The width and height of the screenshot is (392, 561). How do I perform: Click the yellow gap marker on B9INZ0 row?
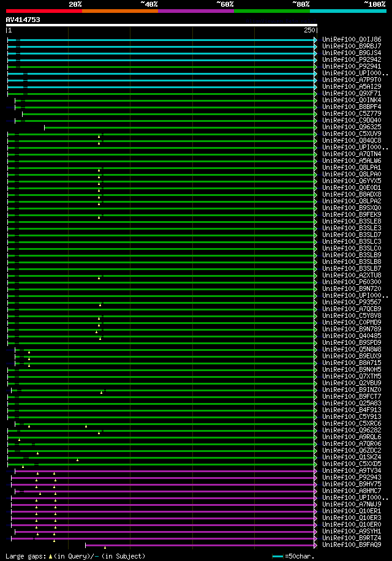[x=101, y=393]
